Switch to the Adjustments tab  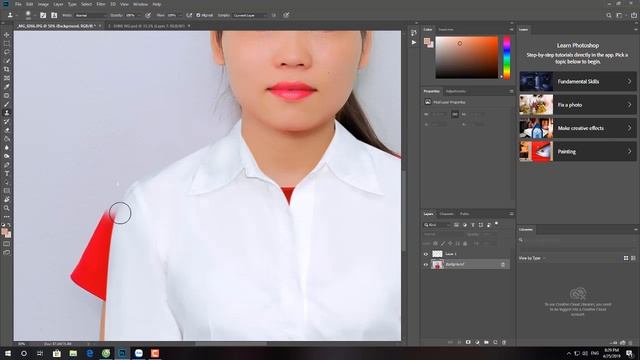pyautogui.click(x=456, y=91)
